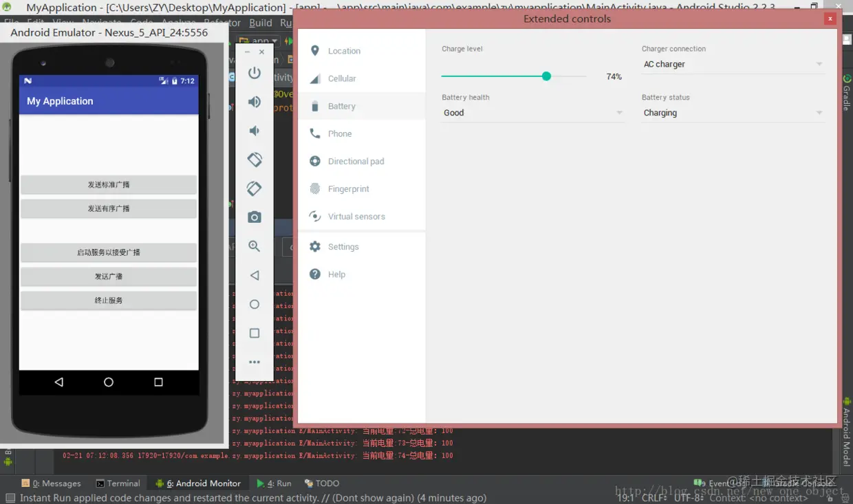Screen dimensions: 853x504
Task: Open the TODO tool window tab
Action: pyautogui.click(x=322, y=483)
